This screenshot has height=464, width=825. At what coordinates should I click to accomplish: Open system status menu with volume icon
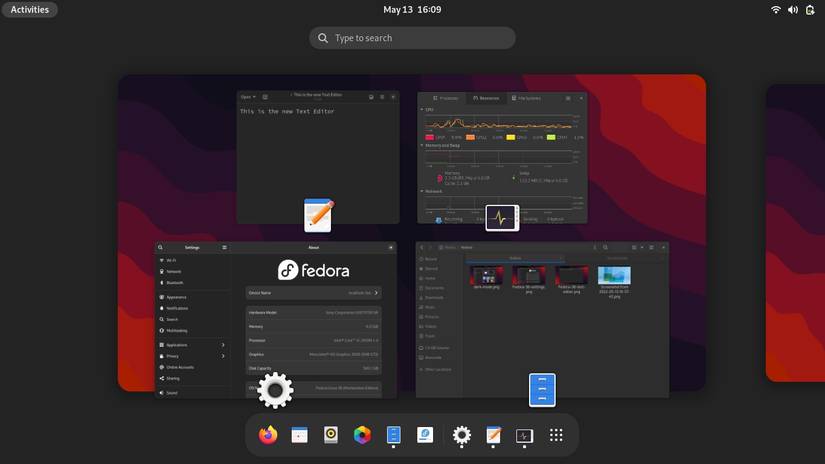click(793, 10)
